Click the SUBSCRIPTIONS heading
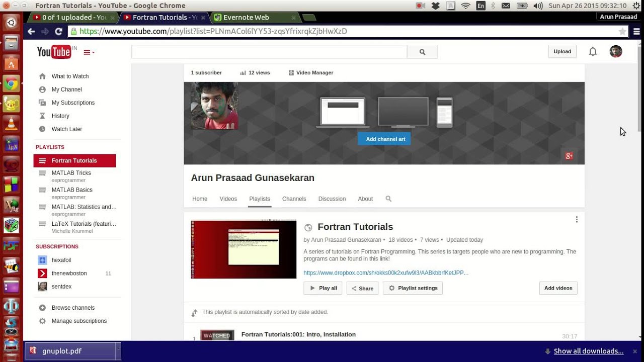This screenshot has width=644, height=362. [x=57, y=247]
